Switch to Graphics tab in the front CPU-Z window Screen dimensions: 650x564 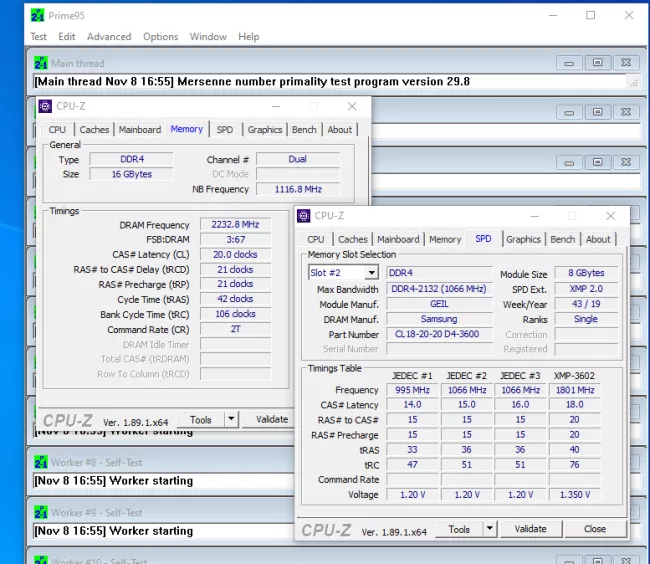point(523,239)
